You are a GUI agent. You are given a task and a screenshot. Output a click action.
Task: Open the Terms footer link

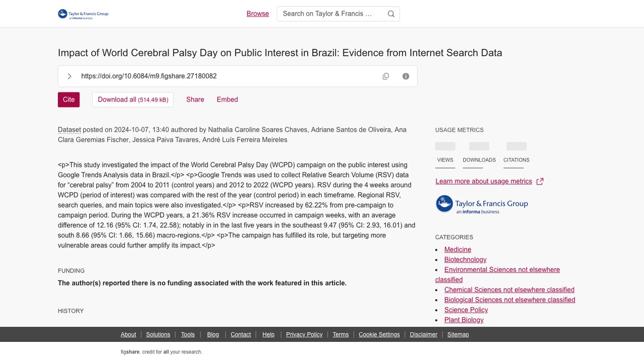coord(341,334)
